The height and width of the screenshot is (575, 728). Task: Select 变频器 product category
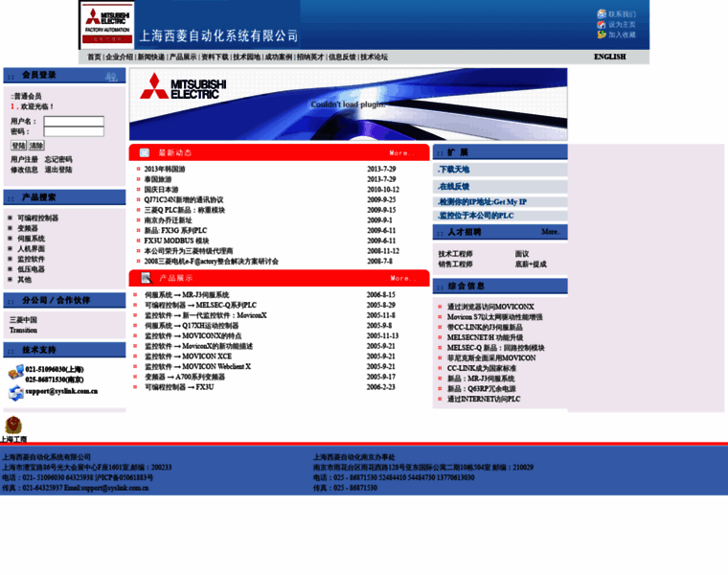[28, 228]
